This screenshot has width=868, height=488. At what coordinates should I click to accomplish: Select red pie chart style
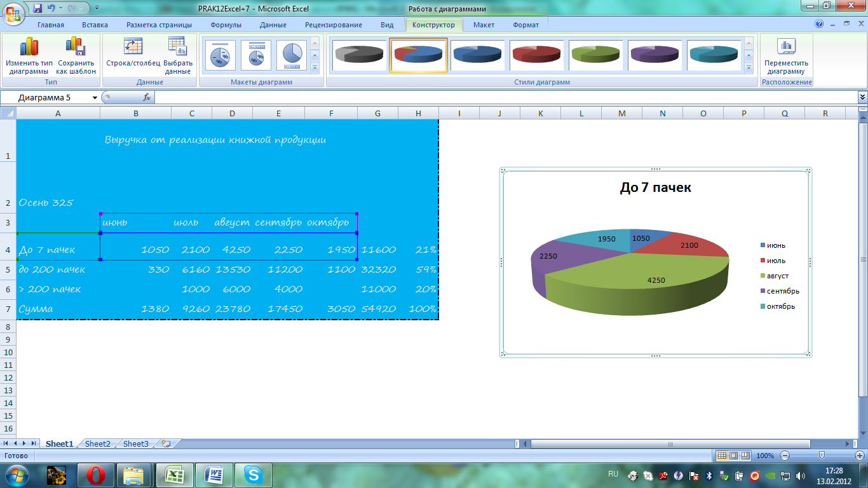click(x=536, y=55)
